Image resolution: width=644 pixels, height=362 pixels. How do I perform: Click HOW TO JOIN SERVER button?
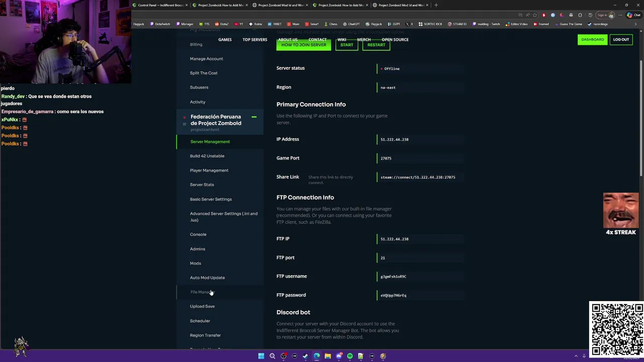304,45
